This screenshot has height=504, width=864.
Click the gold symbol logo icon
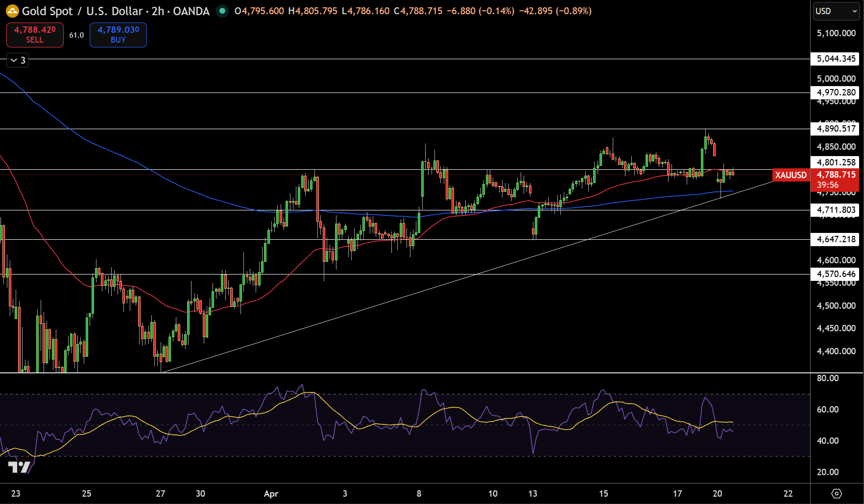tap(12, 11)
